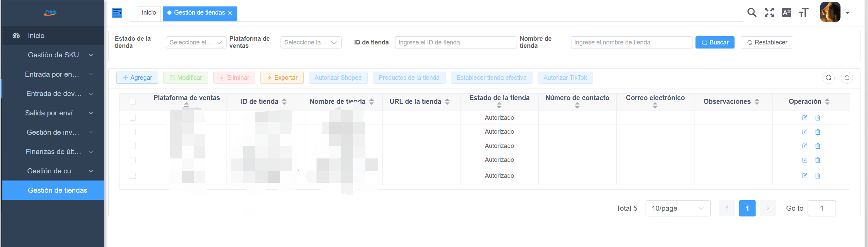Select all rows with the header checkbox
Screen dimensions: 868x247
pyautogui.click(x=133, y=102)
